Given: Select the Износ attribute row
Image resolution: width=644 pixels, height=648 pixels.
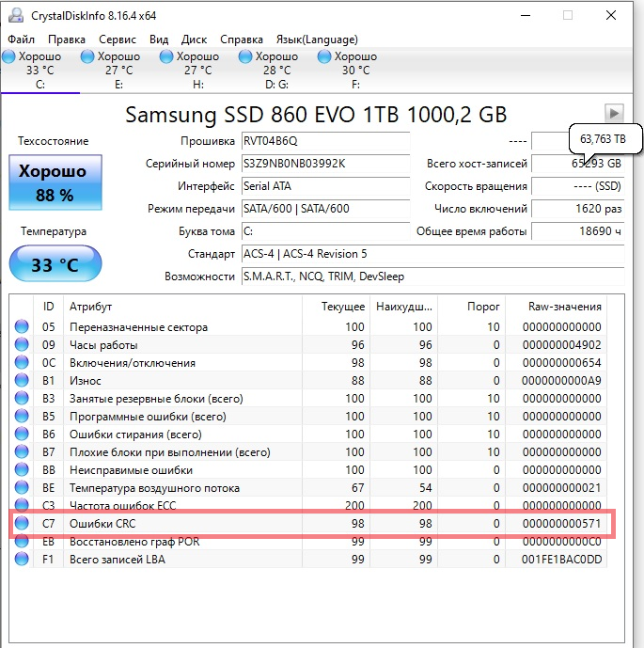Looking at the screenshot, I should [x=308, y=380].
